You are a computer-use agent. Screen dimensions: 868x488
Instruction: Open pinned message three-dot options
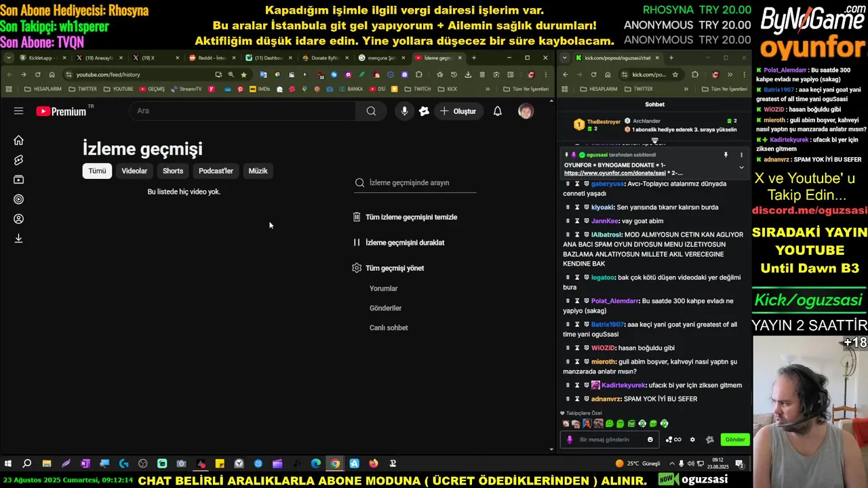(741, 155)
